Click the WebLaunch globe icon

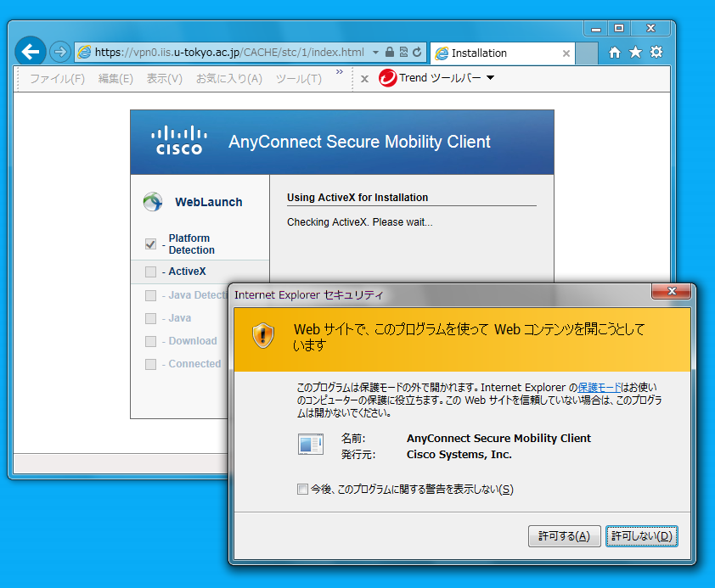pos(153,201)
